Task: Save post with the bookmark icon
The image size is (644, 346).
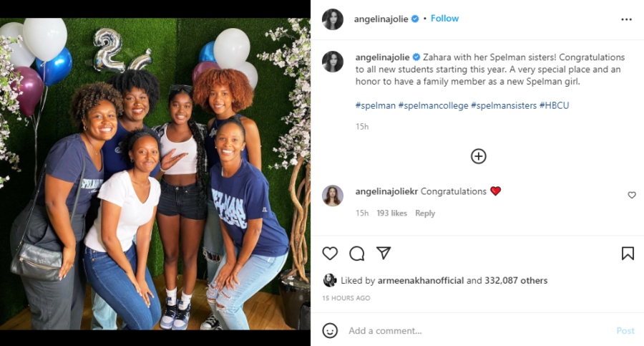Action: pyautogui.click(x=628, y=253)
